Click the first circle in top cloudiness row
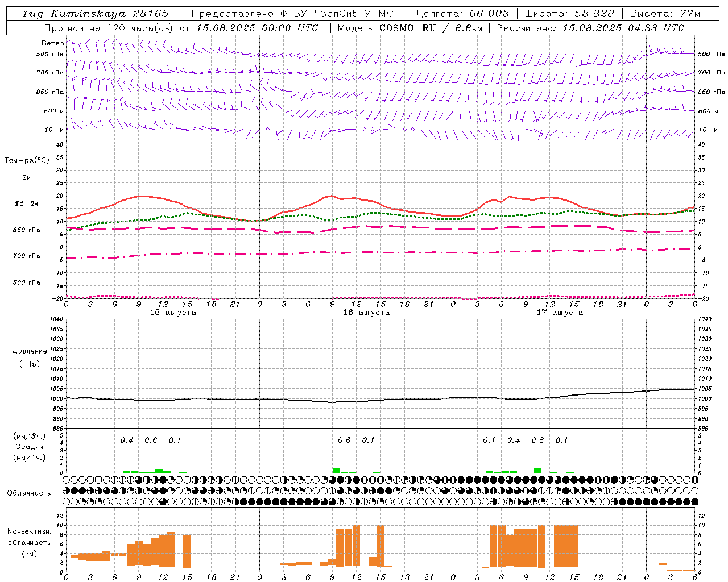 point(67,480)
